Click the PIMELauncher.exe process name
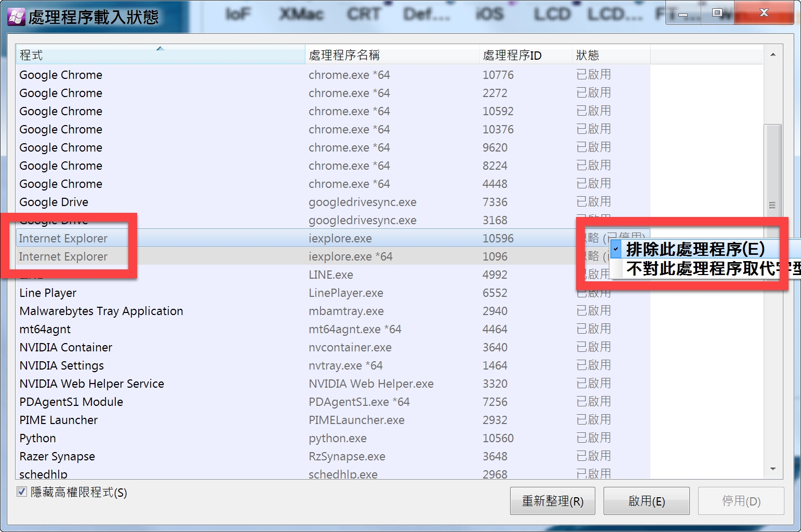The height and width of the screenshot is (532, 801). click(356, 420)
